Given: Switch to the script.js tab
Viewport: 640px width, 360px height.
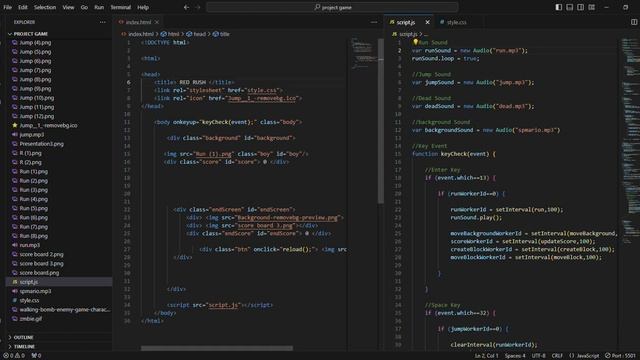Looking at the screenshot, I should click(x=405, y=22).
